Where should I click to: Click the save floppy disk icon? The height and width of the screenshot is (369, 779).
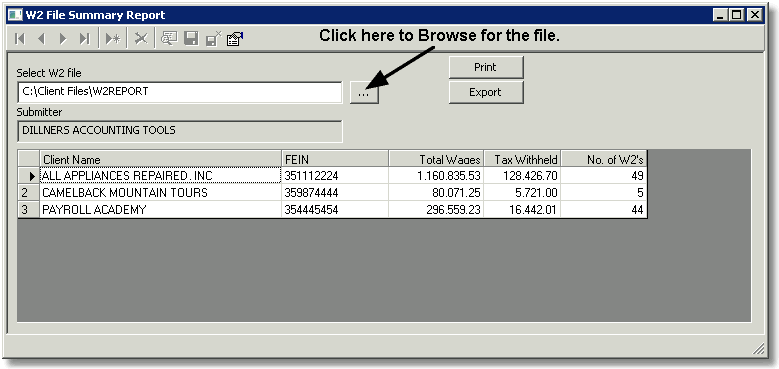pyautogui.click(x=191, y=39)
